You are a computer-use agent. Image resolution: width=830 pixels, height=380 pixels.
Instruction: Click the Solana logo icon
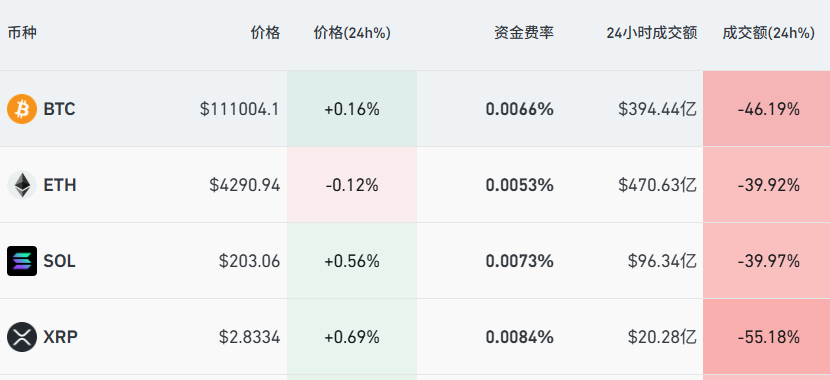(22, 261)
